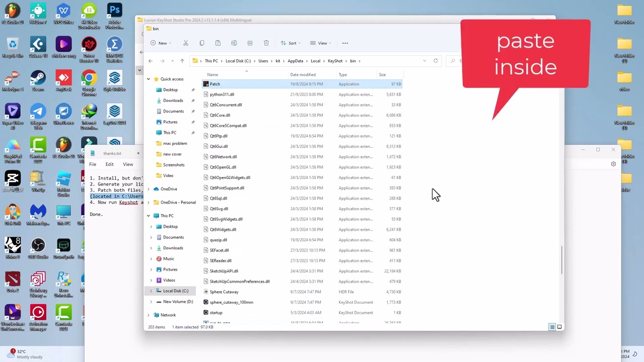This screenshot has height=362, width=644.
Task: Open recent locations dropdown beside forward arrow
Action: coord(173,61)
